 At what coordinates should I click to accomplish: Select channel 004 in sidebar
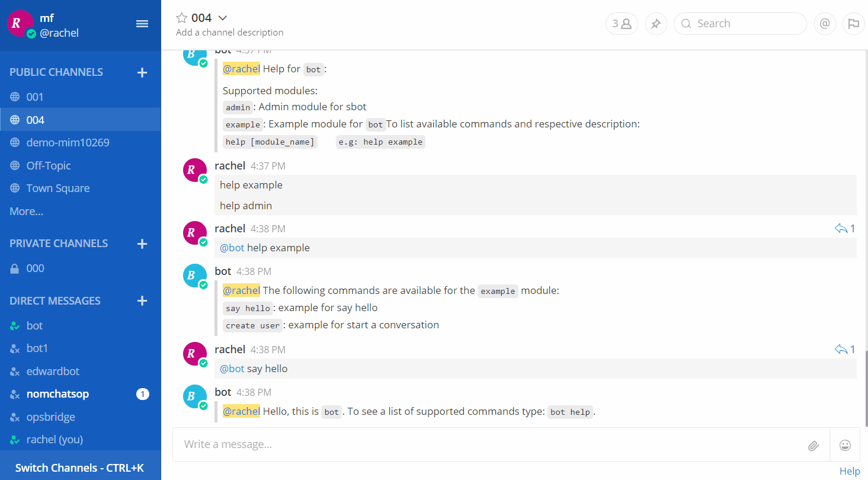tap(81, 120)
